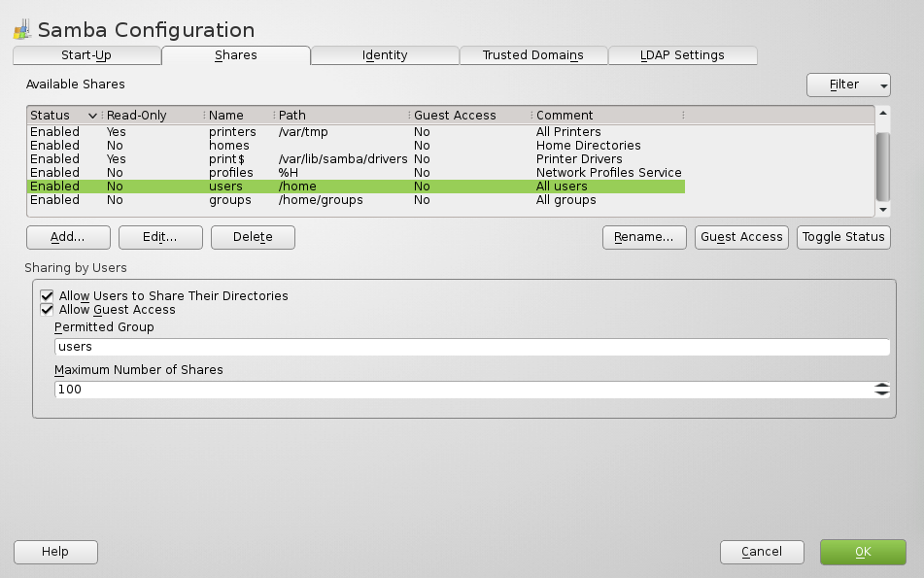Select the groups share row
Image resolution: width=924 pixels, height=578 pixels.
pos(229,200)
